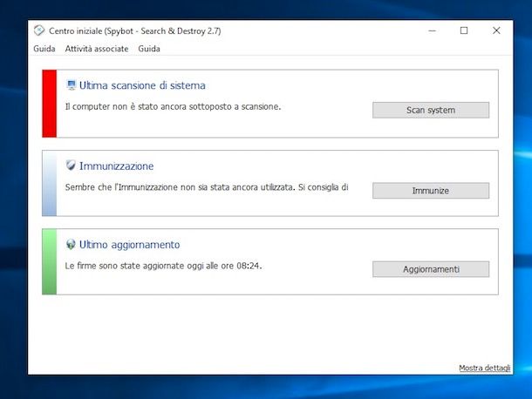
Task: Click the window title 'Centro iniziale (Spybot - Search & Destroy 2.7)'
Action: click(x=134, y=30)
